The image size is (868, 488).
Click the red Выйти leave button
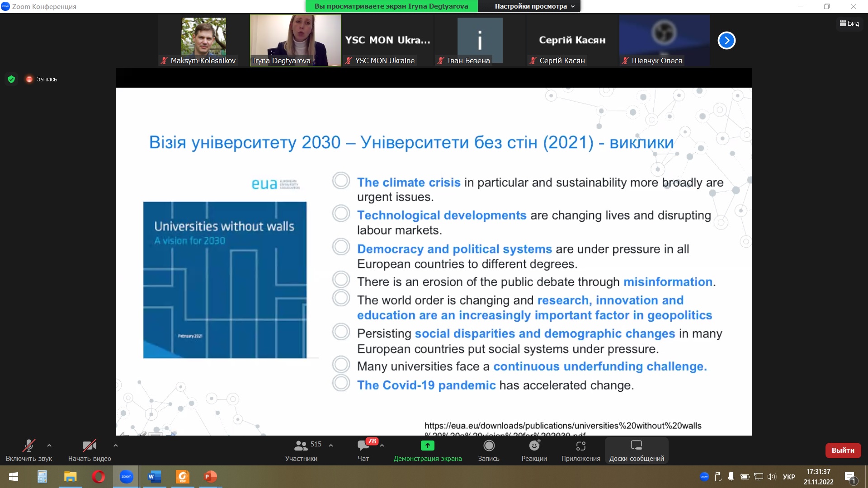[843, 450]
